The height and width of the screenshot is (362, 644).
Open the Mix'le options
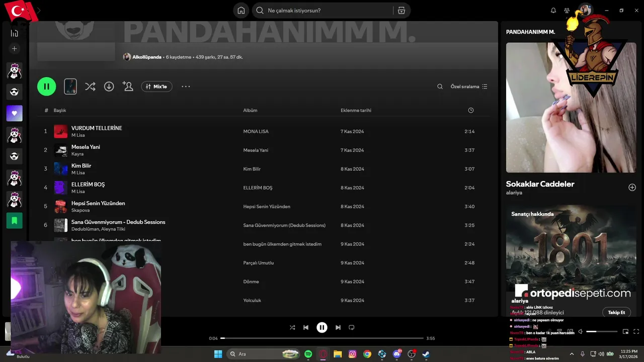(x=156, y=86)
